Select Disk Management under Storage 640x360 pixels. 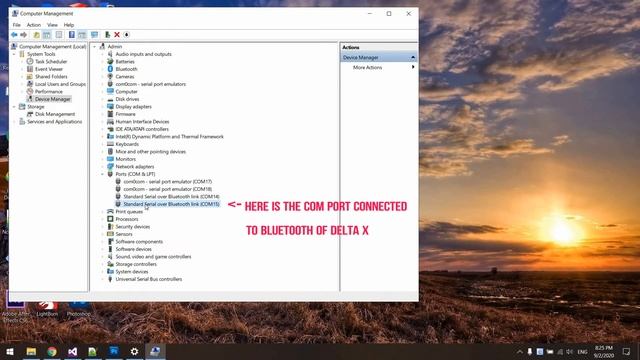click(x=55, y=114)
